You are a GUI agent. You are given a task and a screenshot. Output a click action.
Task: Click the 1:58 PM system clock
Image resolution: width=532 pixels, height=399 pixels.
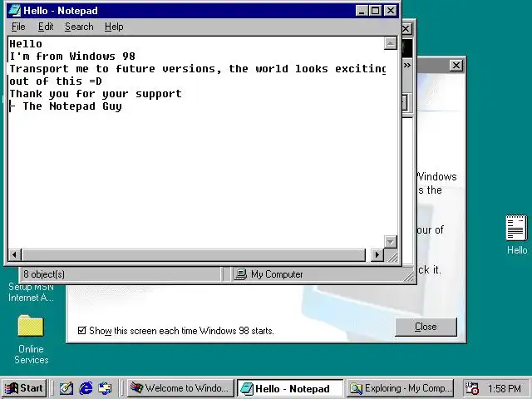pos(505,388)
